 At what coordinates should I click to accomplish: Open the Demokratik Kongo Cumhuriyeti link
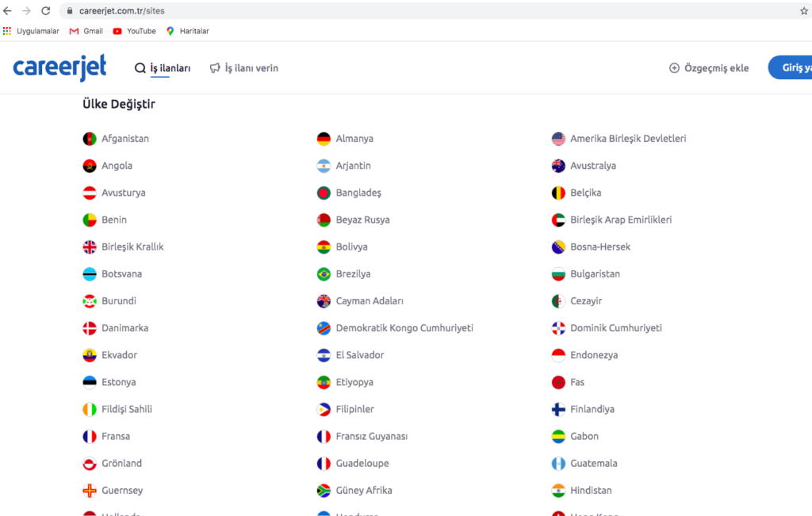pos(404,328)
